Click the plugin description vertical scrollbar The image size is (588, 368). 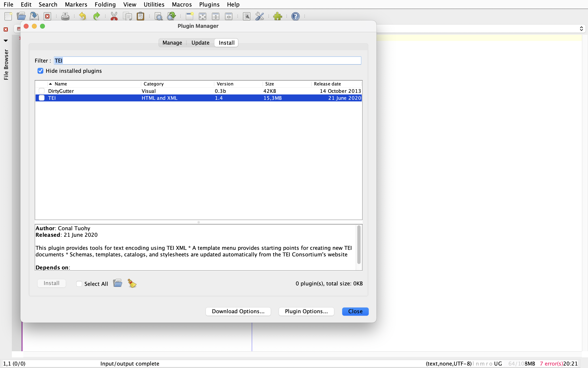(x=359, y=245)
